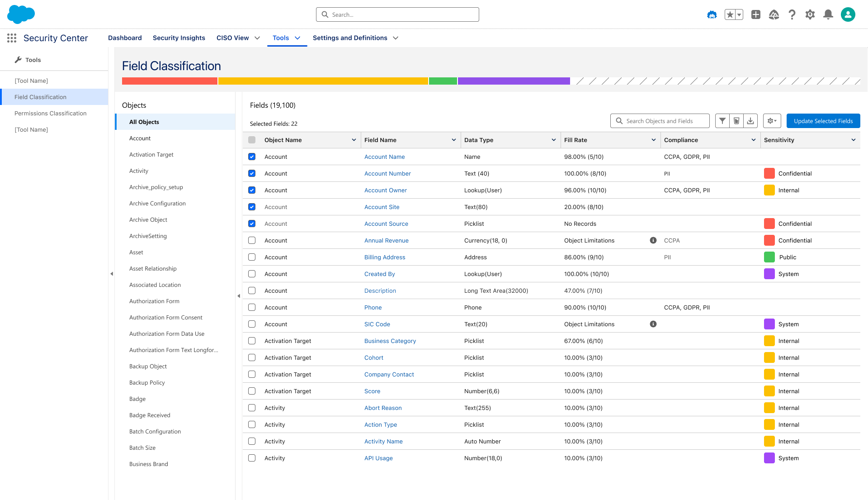
Task: Click the filter funnel icon
Action: (x=722, y=121)
